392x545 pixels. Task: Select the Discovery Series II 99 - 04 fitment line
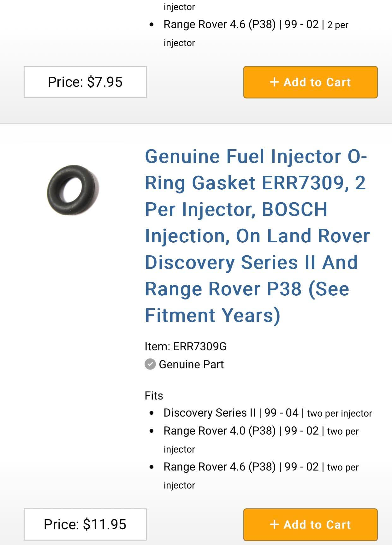[x=268, y=413]
